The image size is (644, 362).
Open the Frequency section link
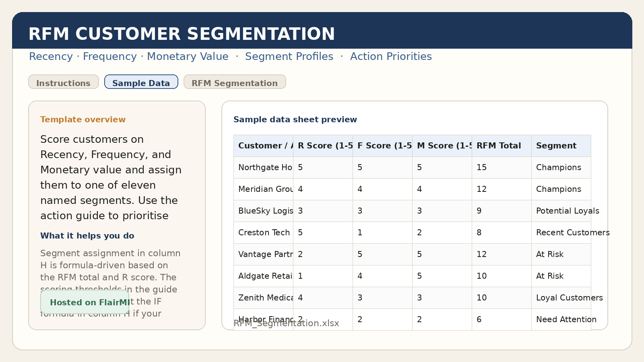(x=109, y=56)
